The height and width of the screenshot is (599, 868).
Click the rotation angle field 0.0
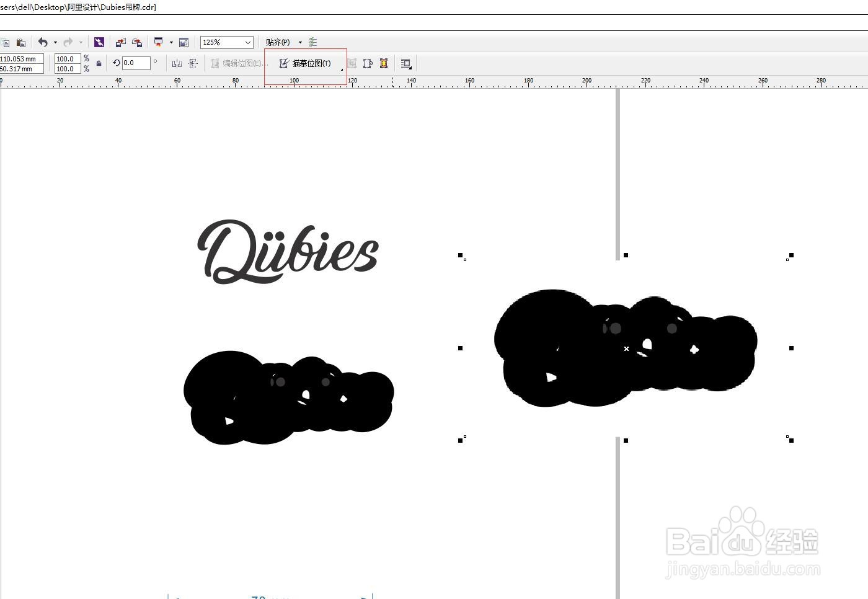coord(136,63)
